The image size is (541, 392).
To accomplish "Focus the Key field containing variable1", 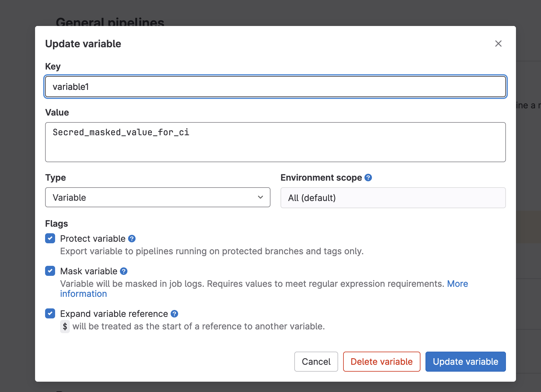I will pos(275,87).
